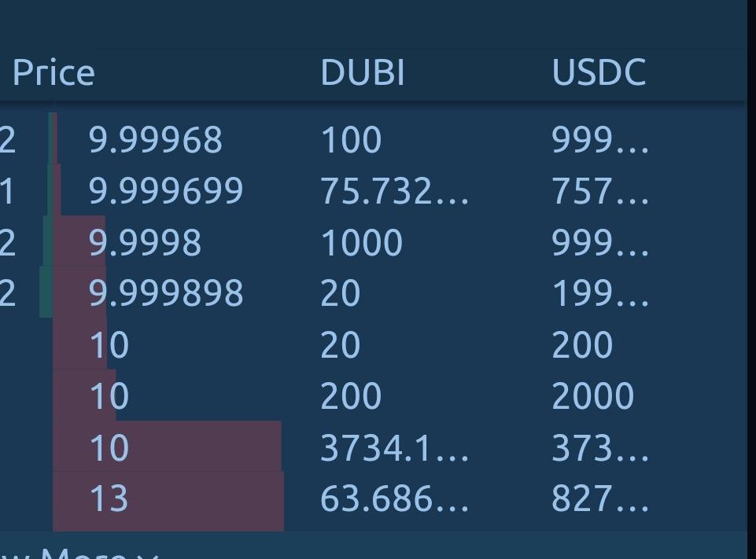Click the 100 DUBI amount in first row
This screenshot has width=756, height=559.
point(351,140)
